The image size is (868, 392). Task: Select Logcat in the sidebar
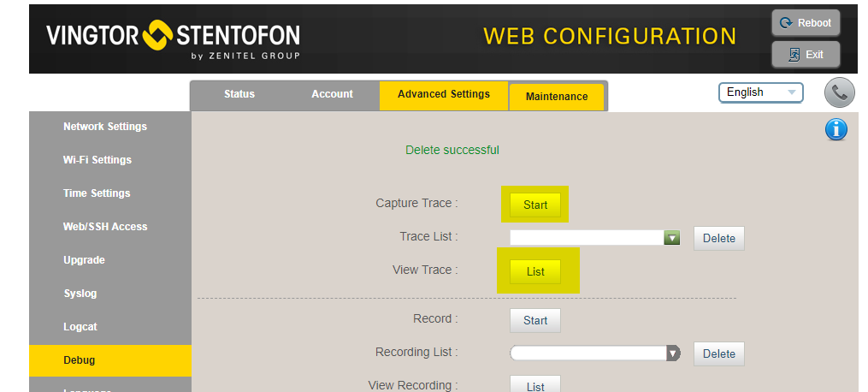tap(80, 327)
